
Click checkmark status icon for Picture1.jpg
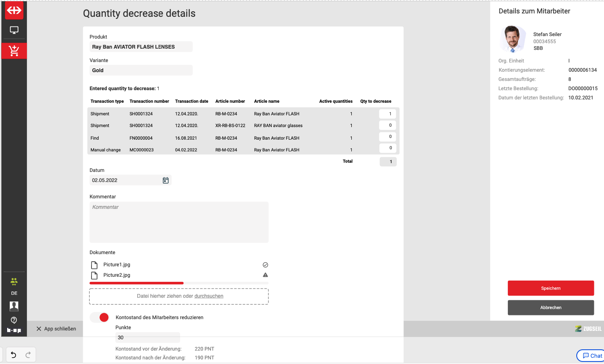[265, 265]
